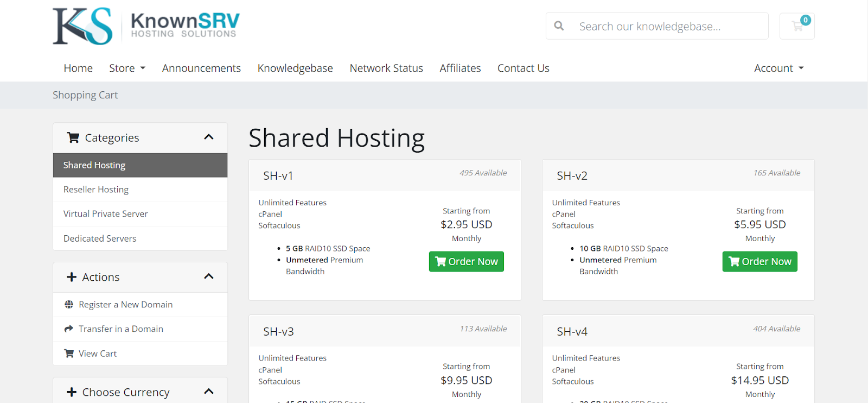Viewport: 868px width, 403px height.
Task: Click '5 GB RAID10 SSD Space' text
Action: coord(328,248)
